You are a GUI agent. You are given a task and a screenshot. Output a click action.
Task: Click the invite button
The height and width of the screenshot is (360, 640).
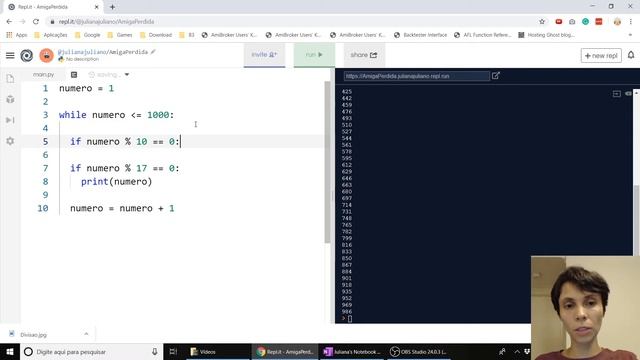point(264,55)
